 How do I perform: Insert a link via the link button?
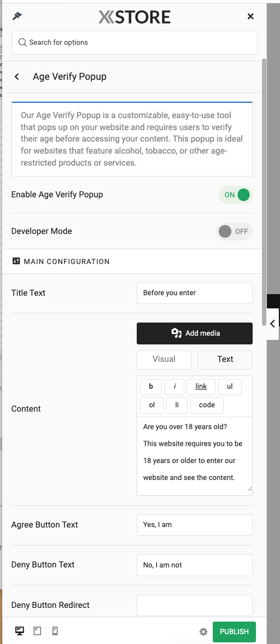201,387
